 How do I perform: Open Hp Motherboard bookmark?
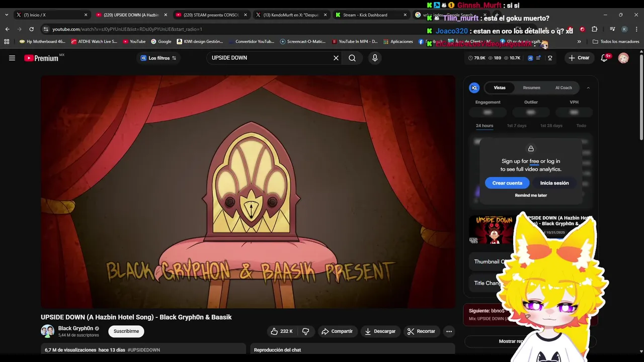click(x=42, y=42)
